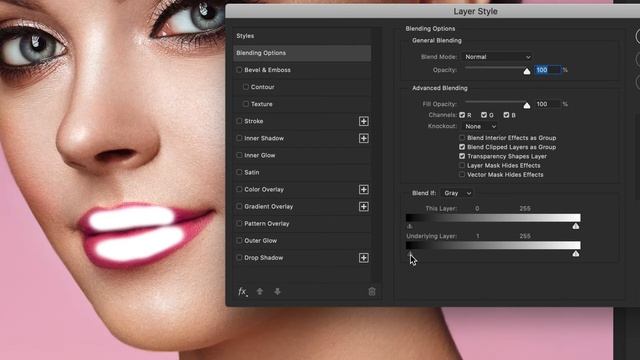Uncheck Transparency Shapes Layer
The width and height of the screenshot is (640, 360).
pos(462,156)
